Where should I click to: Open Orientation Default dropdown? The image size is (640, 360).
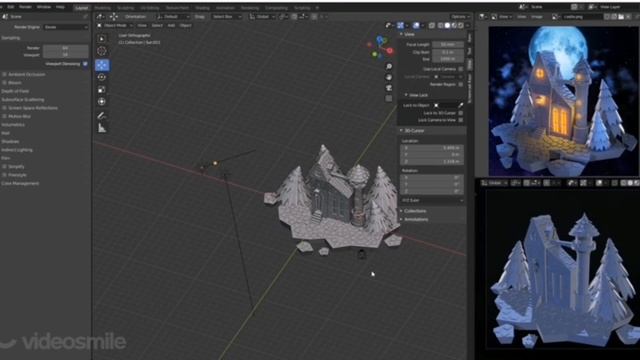click(173, 17)
